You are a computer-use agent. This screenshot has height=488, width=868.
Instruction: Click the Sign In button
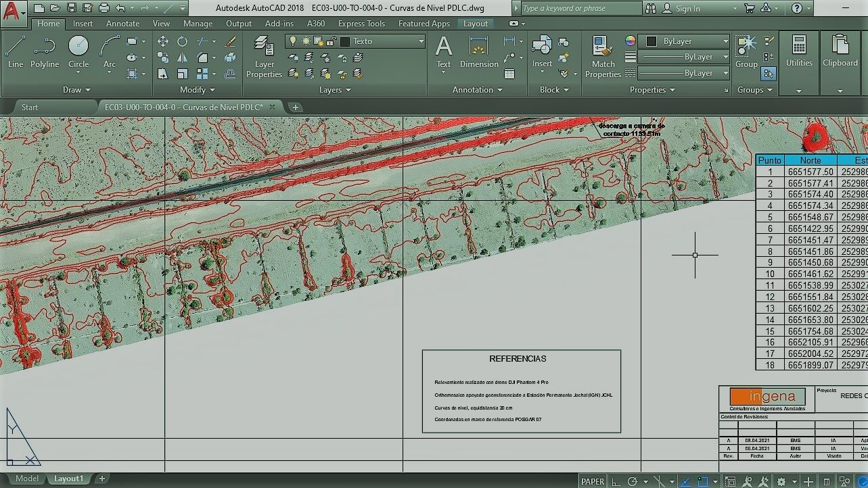tap(687, 9)
